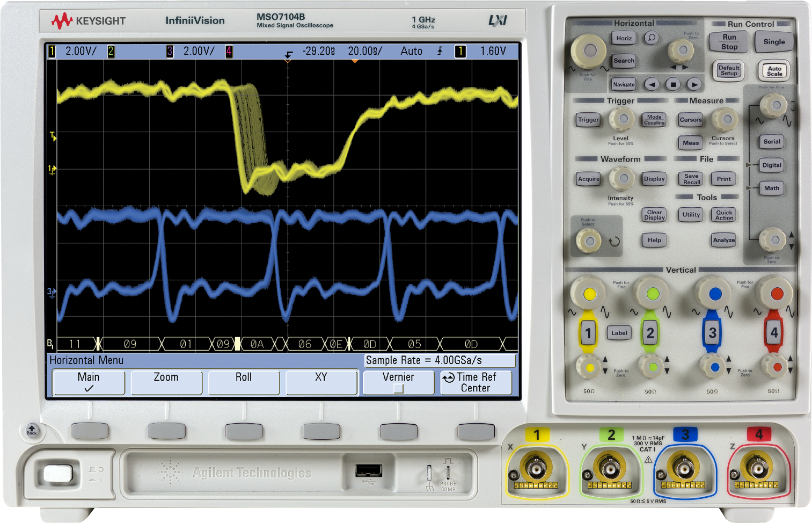The image size is (812, 523).
Task: Toggle channel 2 green key
Action: [x=650, y=333]
